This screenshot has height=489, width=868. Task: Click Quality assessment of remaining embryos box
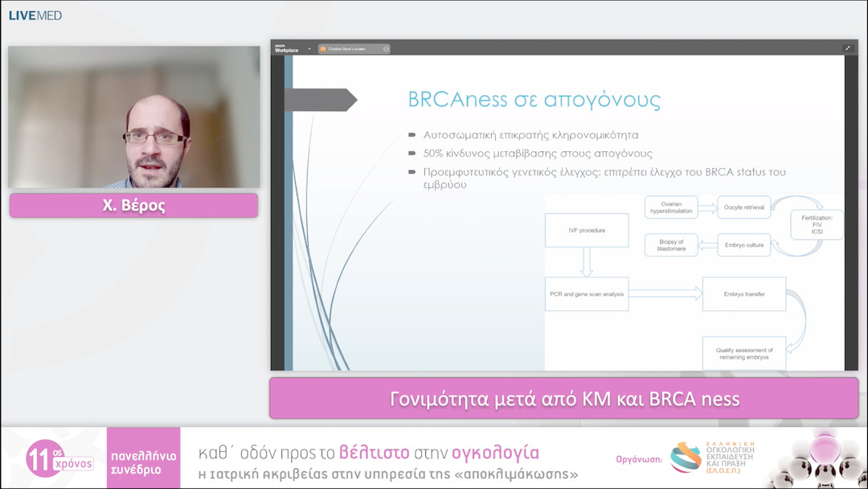pyautogui.click(x=744, y=353)
